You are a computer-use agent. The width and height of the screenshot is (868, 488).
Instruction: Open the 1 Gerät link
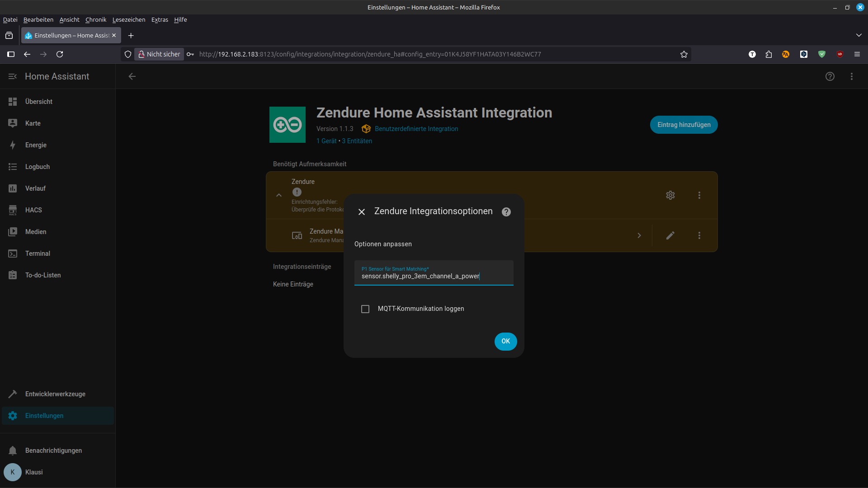pyautogui.click(x=326, y=141)
